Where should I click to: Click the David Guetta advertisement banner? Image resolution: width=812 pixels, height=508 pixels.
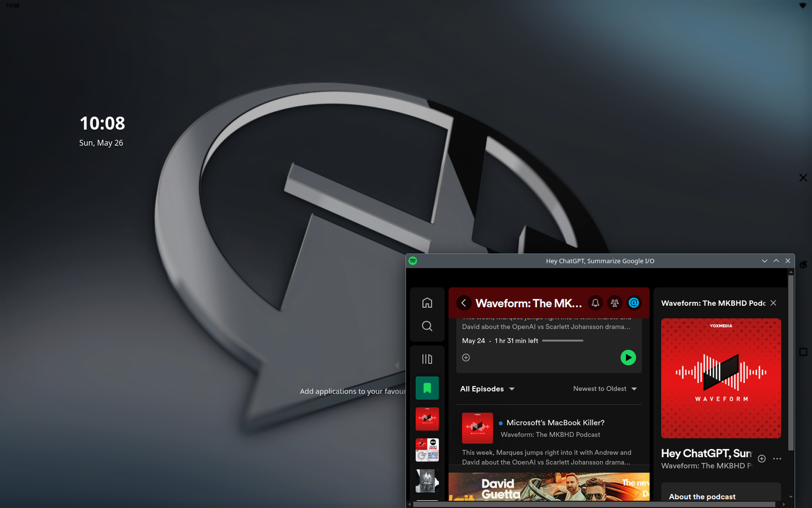click(x=549, y=487)
